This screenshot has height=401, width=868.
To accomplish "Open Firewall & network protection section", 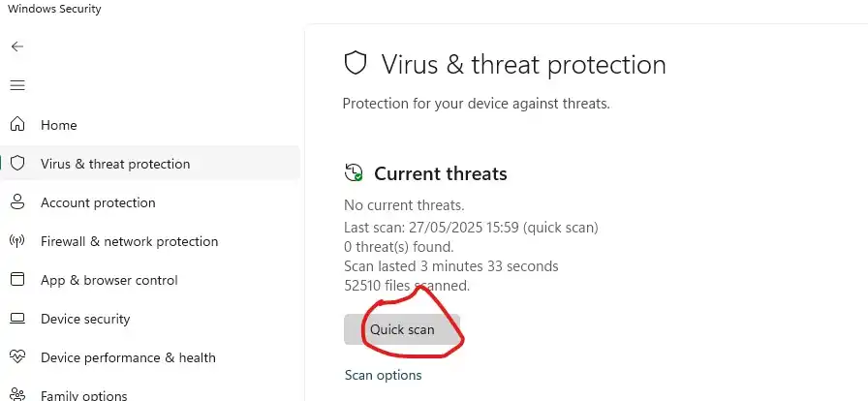I will pyautogui.click(x=129, y=241).
